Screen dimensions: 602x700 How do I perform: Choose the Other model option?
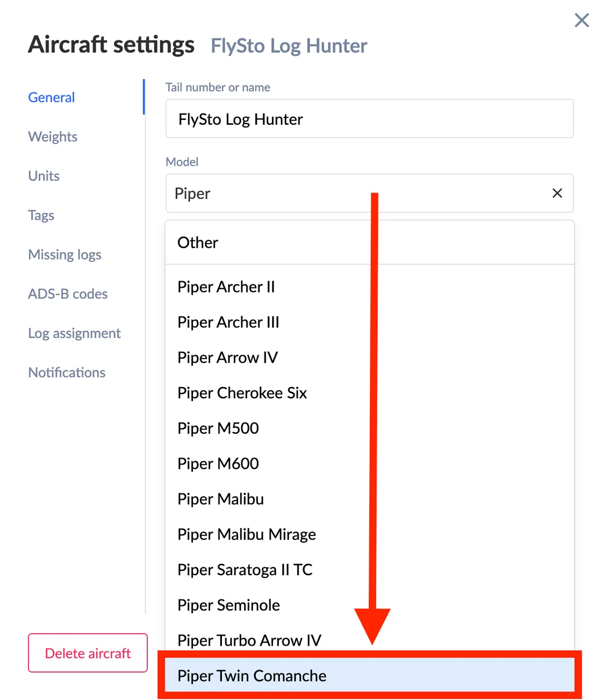pyautogui.click(x=370, y=242)
